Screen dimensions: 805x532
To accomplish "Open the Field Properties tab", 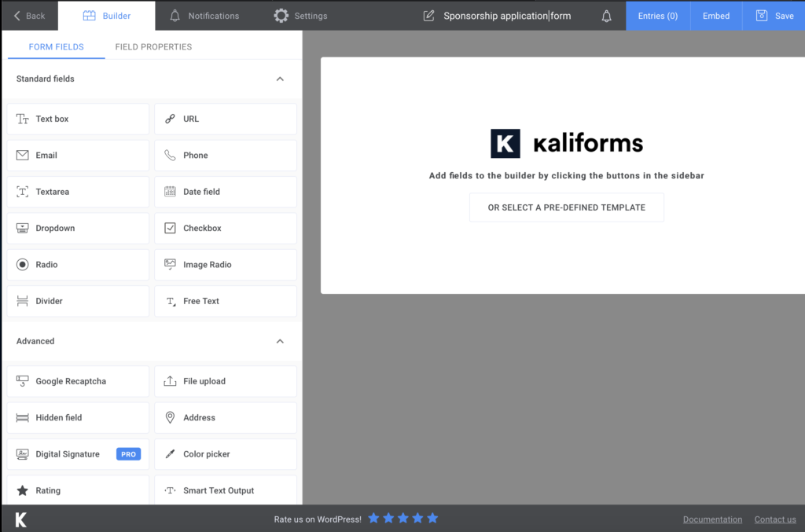I will [153, 46].
